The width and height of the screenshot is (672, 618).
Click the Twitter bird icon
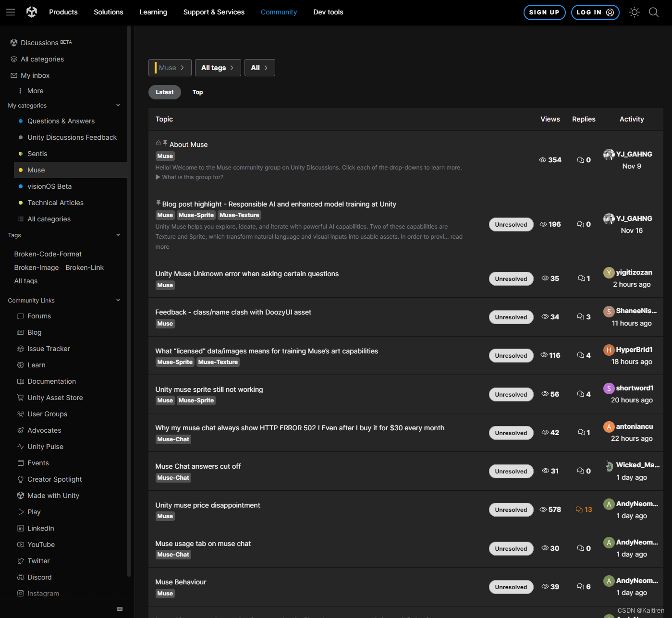pyautogui.click(x=21, y=561)
